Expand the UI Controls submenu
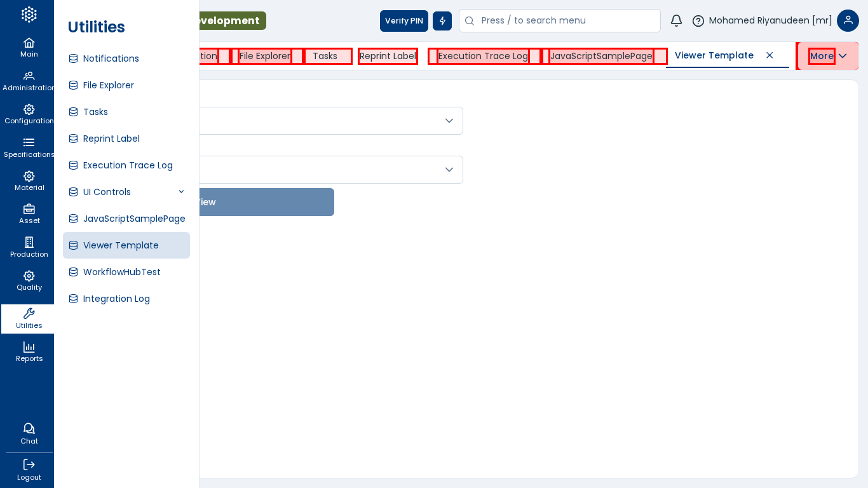Image resolution: width=868 pixels, height=488 pixels. pyautogui.click(x=181, y=192)
